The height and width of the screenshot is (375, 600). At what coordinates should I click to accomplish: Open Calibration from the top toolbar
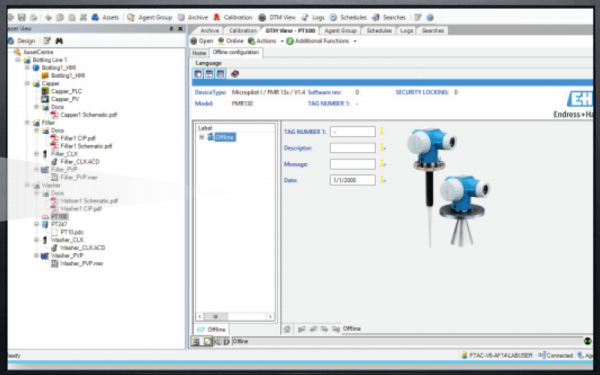coord(233,17)
